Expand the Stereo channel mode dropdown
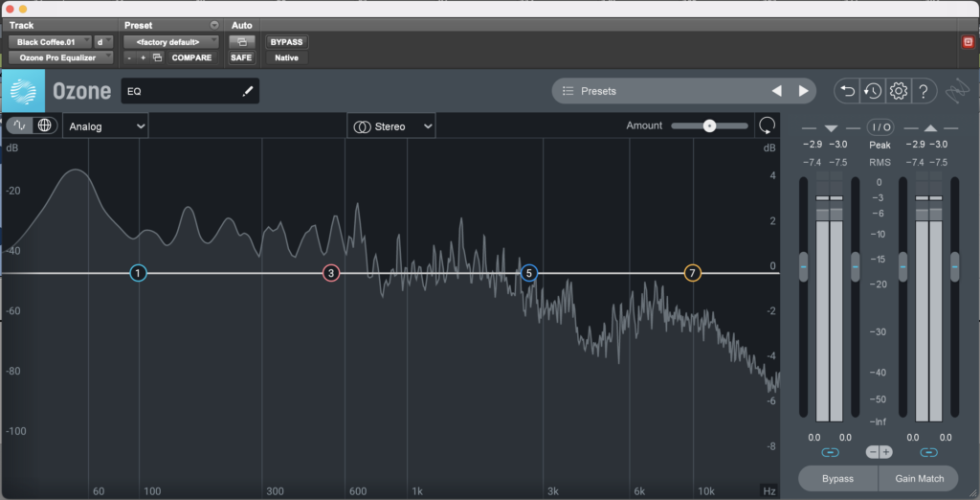Image resolution: width=980 pixels, height=500 pixels. pyautogui.click(x=391, y=126)
